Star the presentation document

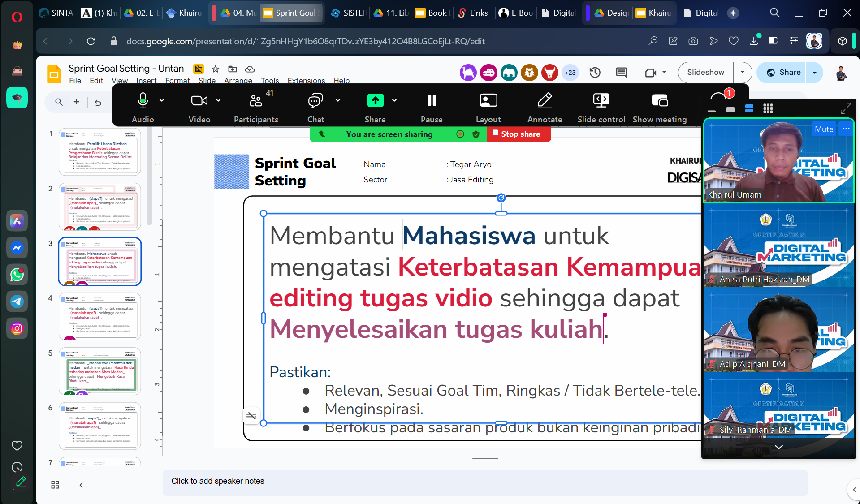tap(216, 69)
